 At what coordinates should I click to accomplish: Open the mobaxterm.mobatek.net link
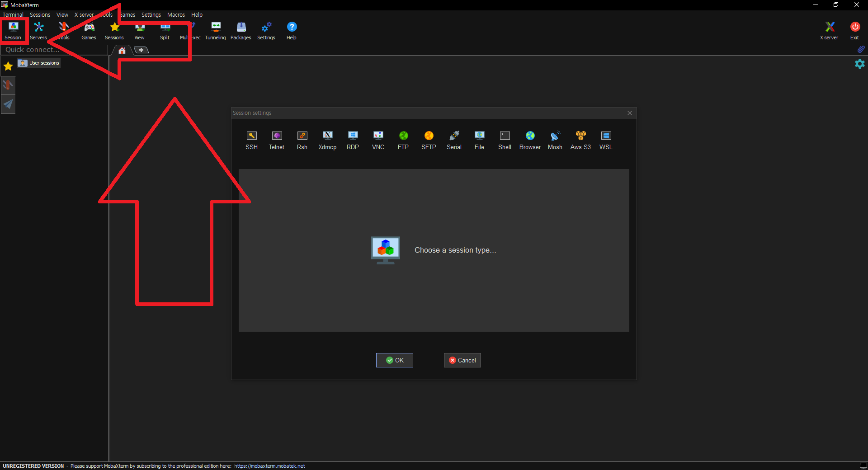pyautogui.click(x=269, y=466)
